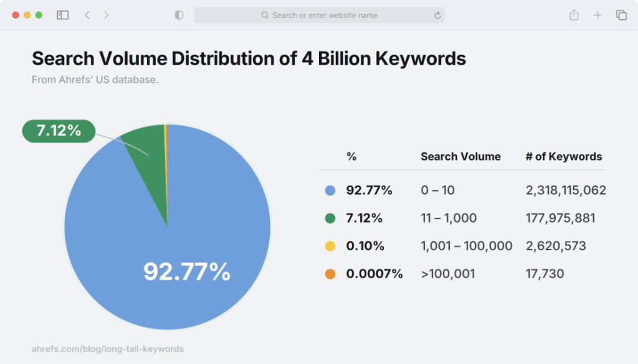Screen dimensions: 638x364
Task: Go forward with the right arrow
Action: [106, 15]
